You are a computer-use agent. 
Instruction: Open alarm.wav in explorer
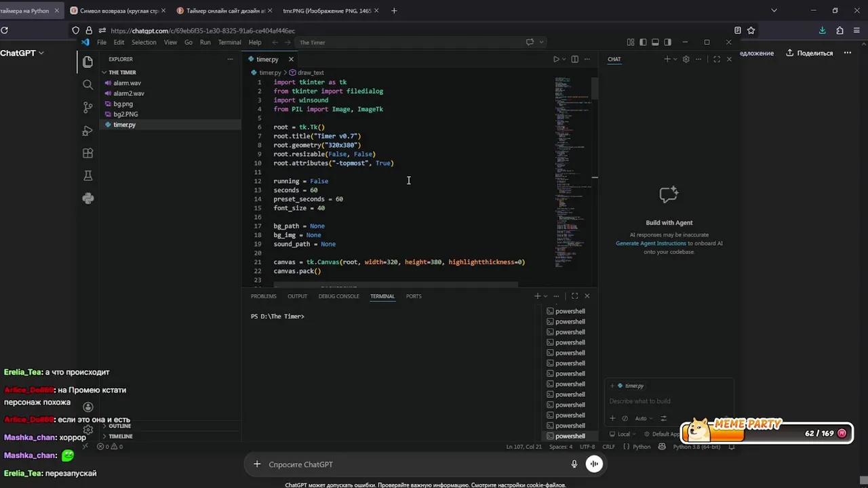point(127,83)
